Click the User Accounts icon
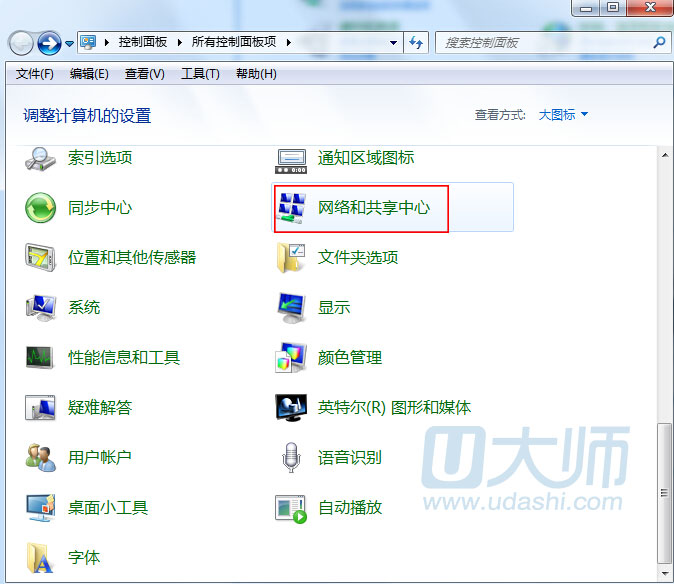The width and height of the screenshot is (674, 584). click(41, 457)
